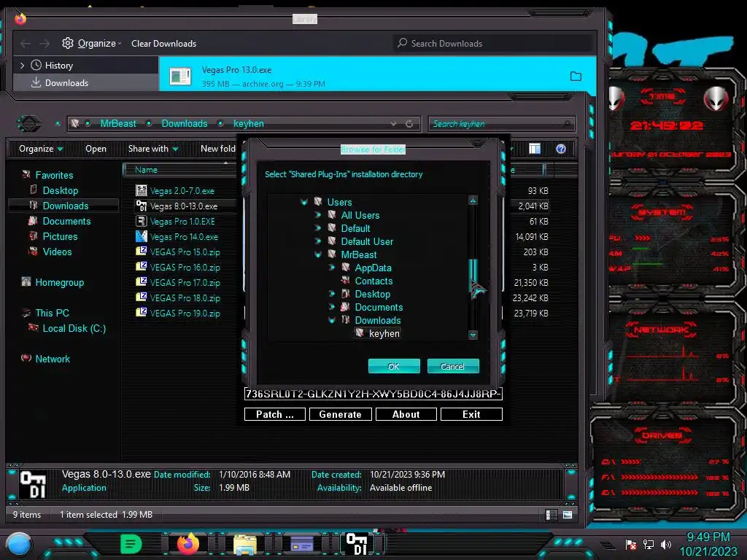747x560 pixels.
Task: Select VEGAS Pro 16.0.zip file
Action: coord(185,267)
